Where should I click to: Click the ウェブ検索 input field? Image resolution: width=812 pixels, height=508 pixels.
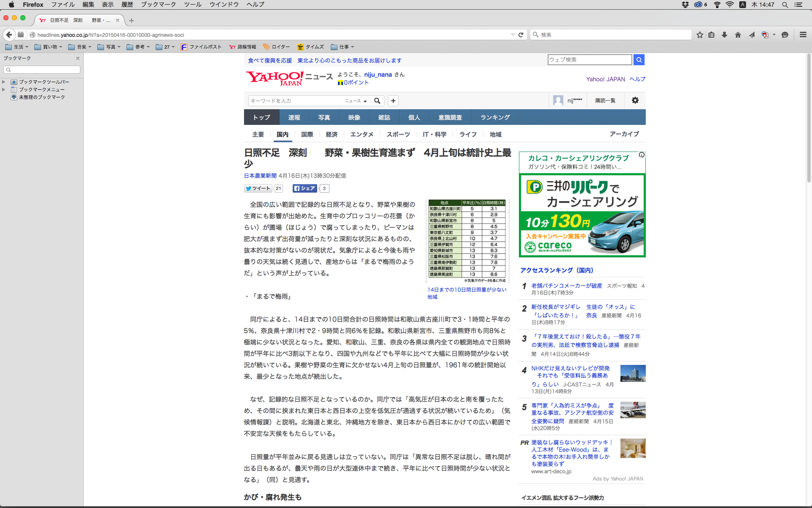(x=590, y=60)
